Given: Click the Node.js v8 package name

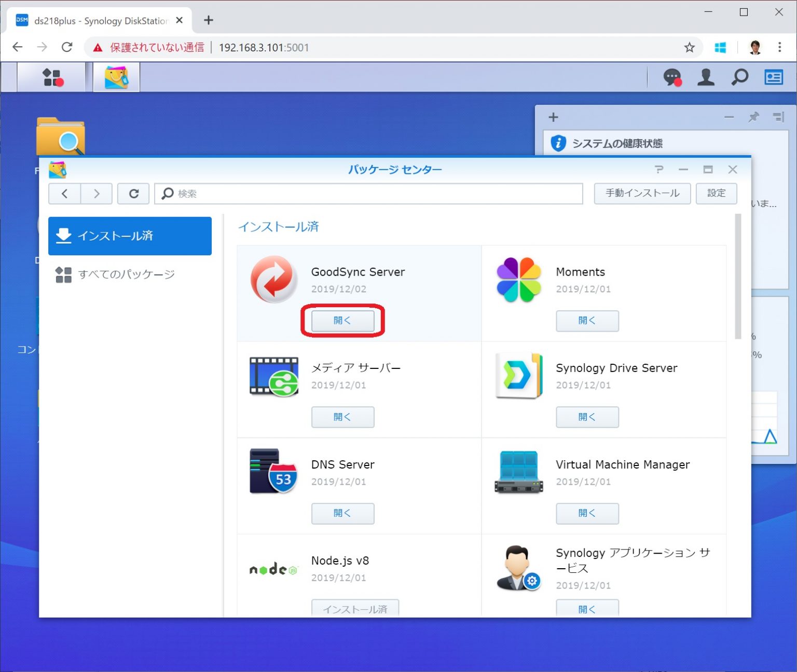Looking at the screenshot, I should point(340,560).
